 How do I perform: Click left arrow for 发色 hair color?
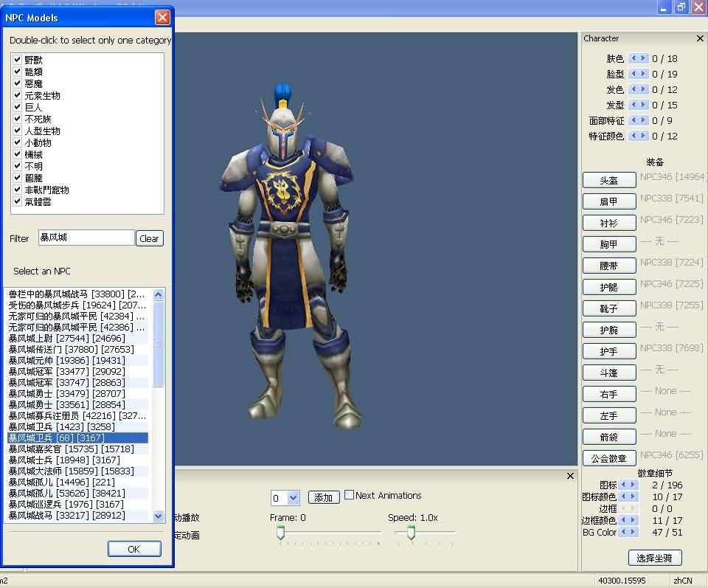pos(634,89)
